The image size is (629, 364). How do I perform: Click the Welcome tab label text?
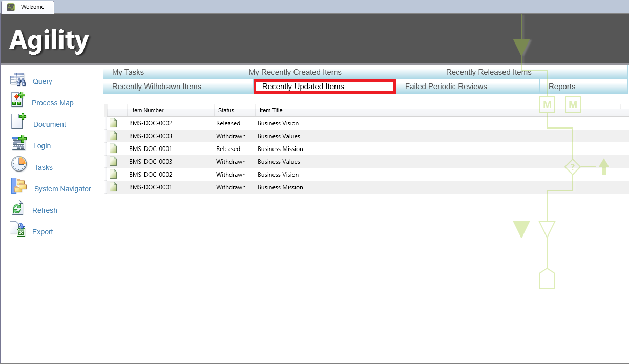33,7
